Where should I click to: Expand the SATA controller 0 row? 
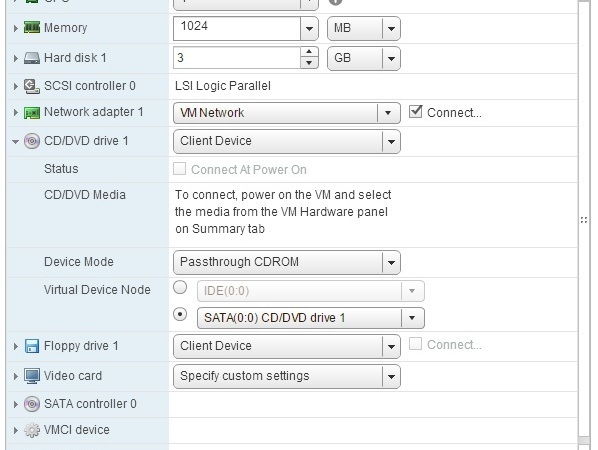pyautogui.click(x=15, y=404)
